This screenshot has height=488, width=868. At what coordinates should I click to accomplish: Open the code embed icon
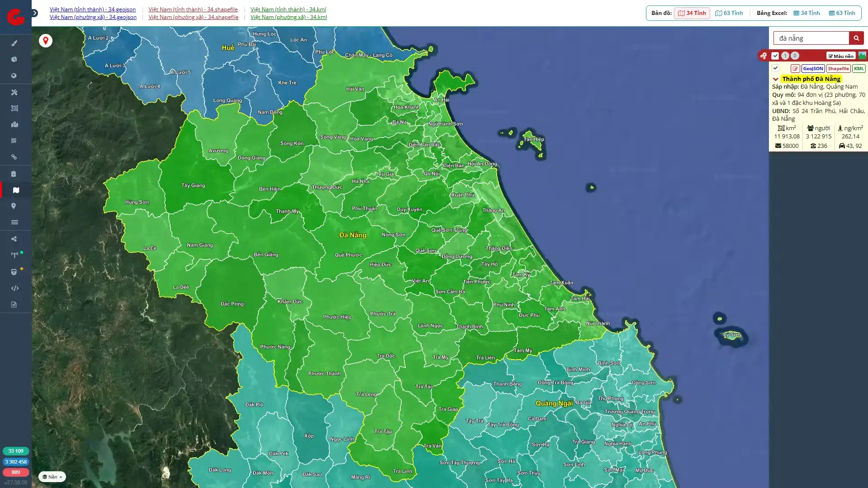(x=14, y=288)
